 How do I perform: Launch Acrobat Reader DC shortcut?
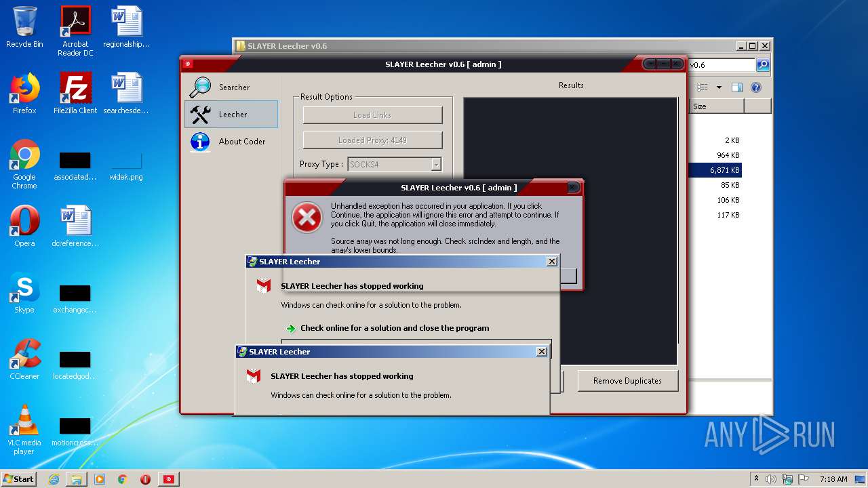(75, 30)
